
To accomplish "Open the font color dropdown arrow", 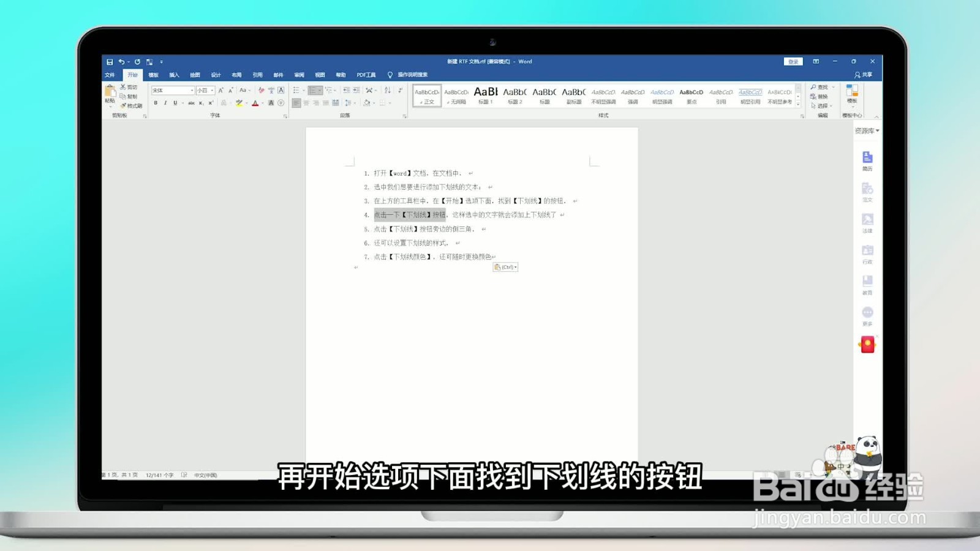I will [x=263, y=103].
